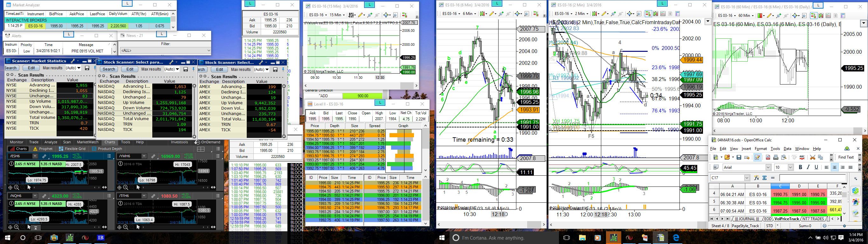Open list menu icon for /TFH6 chart
This screenshot has height=244, width=868.
point(218,195)
